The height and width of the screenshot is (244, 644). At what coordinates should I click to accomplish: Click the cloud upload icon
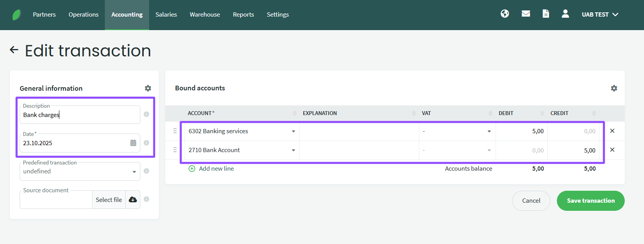(x=133, y=200)
